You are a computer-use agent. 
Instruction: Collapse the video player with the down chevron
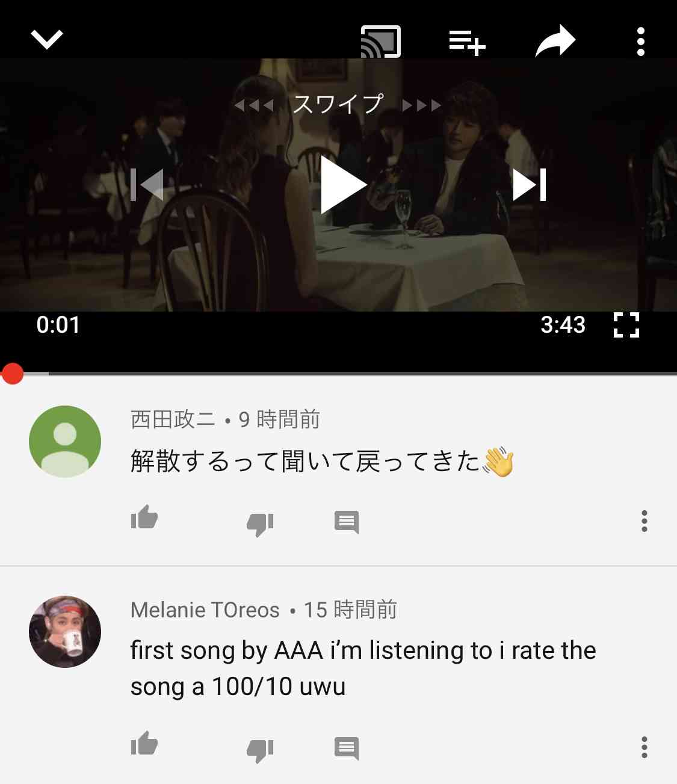coord(47,40)
